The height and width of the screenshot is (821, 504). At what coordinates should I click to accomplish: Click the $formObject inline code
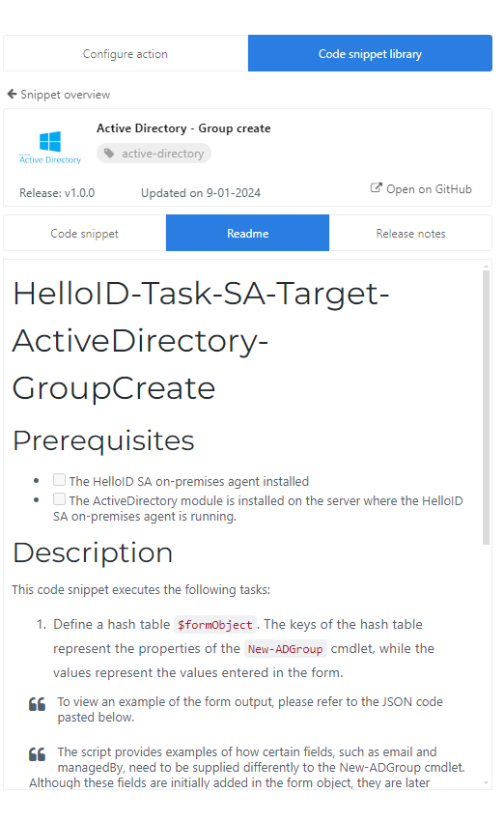coord(215,625)
